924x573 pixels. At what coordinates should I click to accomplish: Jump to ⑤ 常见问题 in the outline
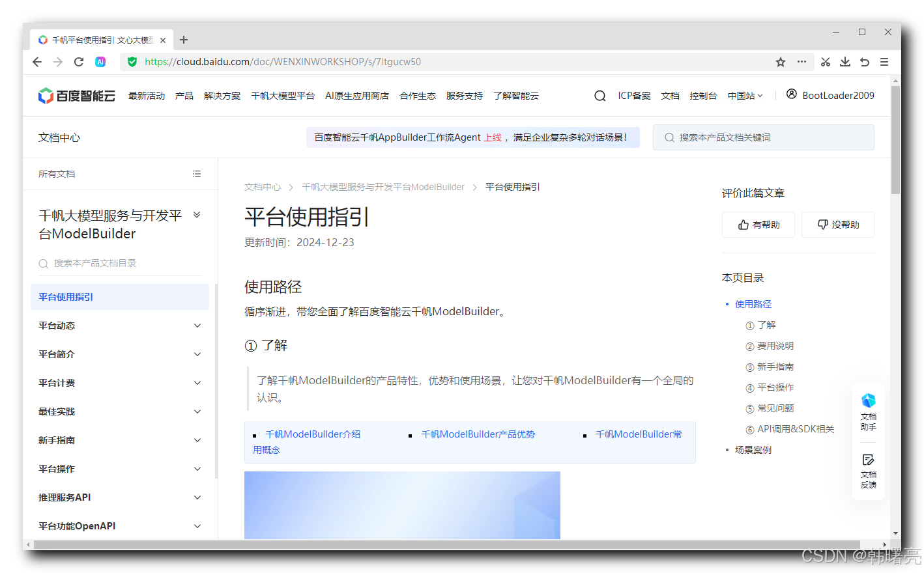click(770, 408)
